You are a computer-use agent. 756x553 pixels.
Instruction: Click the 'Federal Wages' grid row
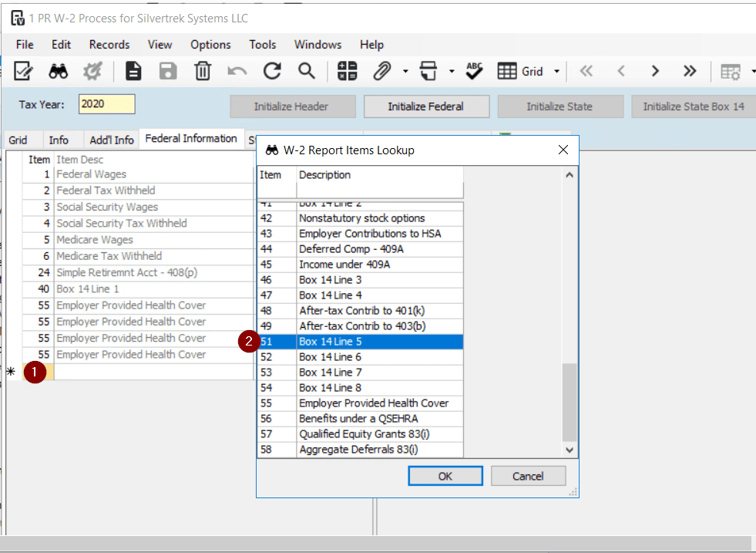pos(137,174)
